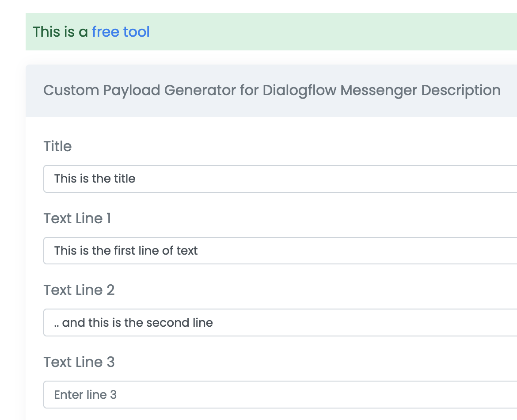Viewport: 517px width, 420px height.
Task: Click the "This is a" banner text
Action: (x=61, y=32)
